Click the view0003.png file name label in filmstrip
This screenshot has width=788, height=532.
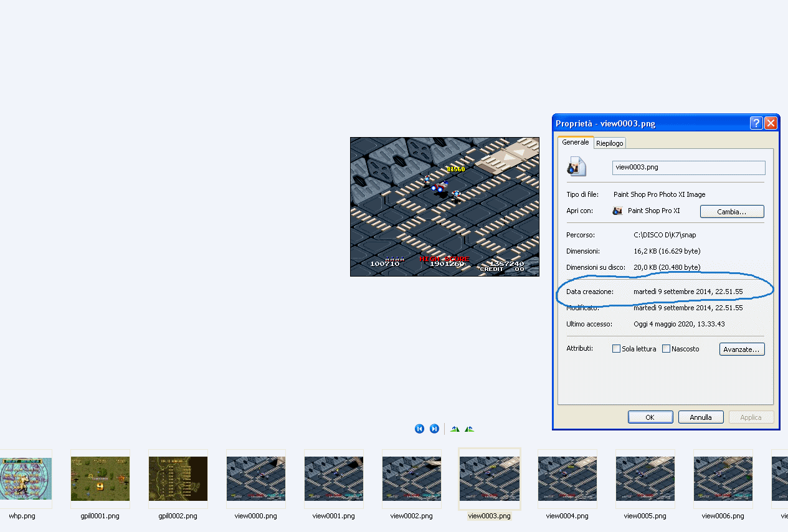pyautogui.click(x=490, y=516)
